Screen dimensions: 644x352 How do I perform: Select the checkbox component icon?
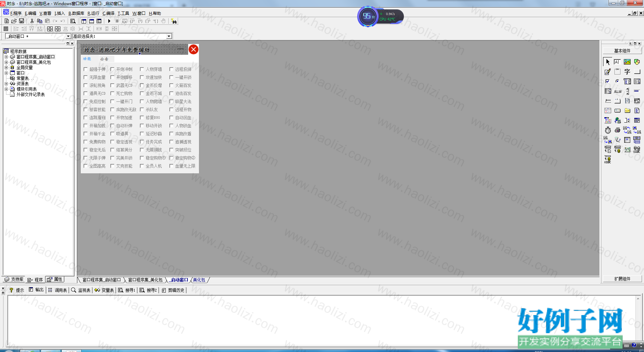click(607, 81)
